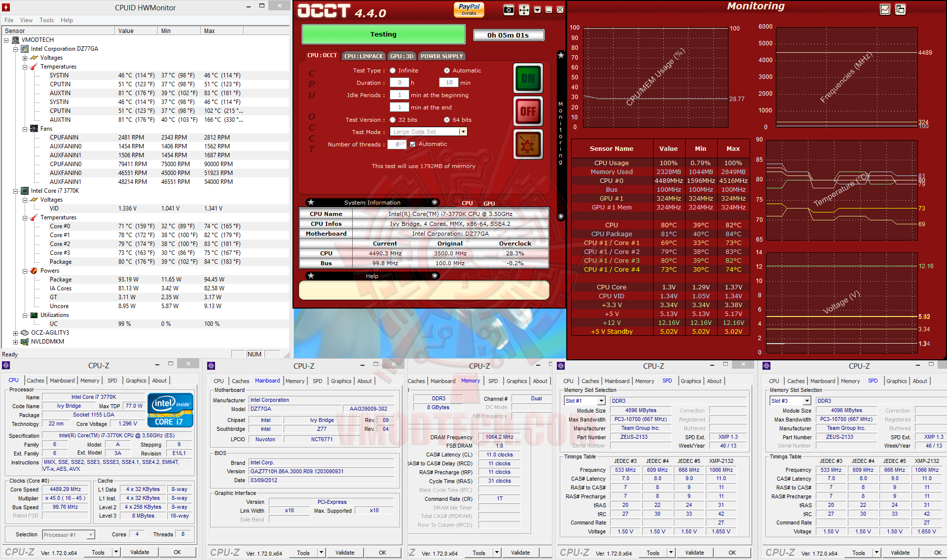Collapse the Intel Core i7 3770K tree node
This screenshot has height=560, width=947.
coord(16,191)
